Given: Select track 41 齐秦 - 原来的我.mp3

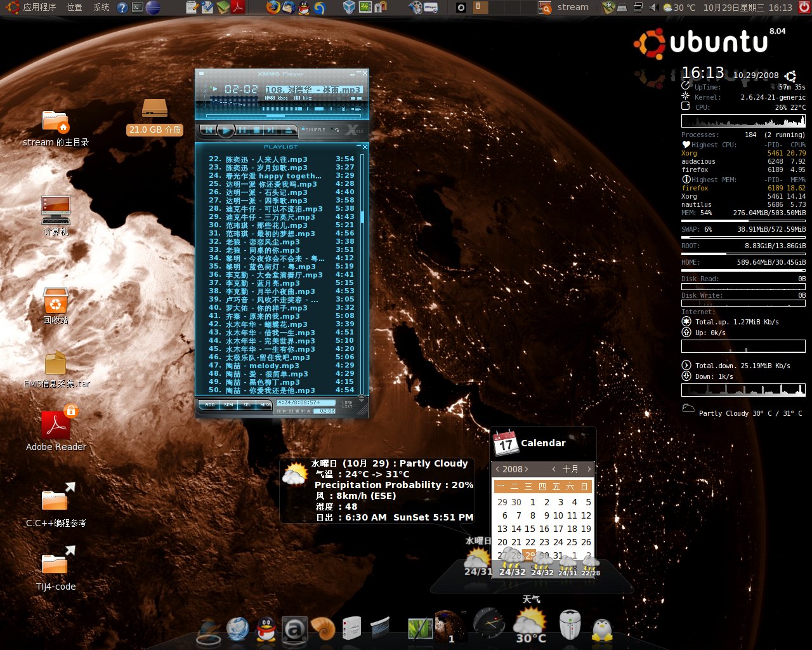Looking at the screenshot, I should point(281,316).
